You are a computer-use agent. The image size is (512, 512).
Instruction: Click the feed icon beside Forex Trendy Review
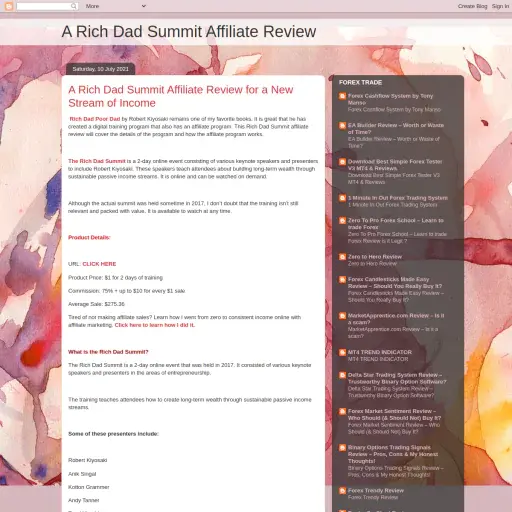(342, 491)
